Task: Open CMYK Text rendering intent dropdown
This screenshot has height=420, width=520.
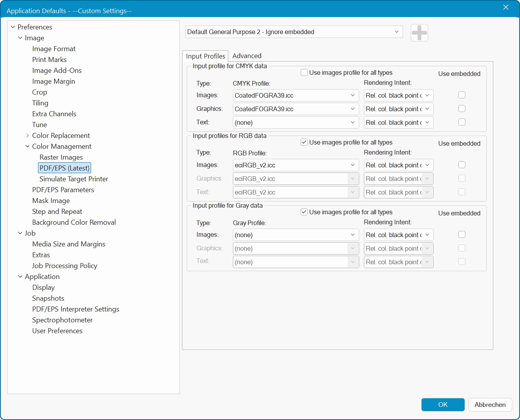Action: pyautogui.click(x=398, y=122)
